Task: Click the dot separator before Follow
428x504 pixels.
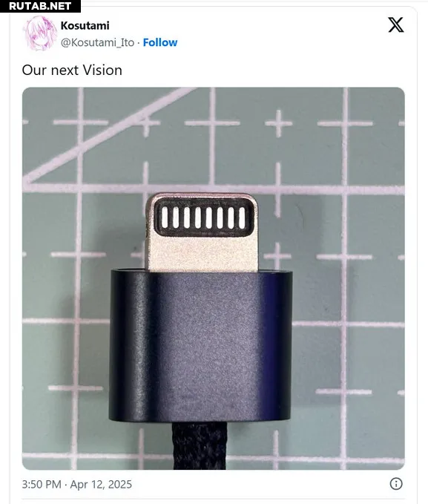Action: pos(139,43)
